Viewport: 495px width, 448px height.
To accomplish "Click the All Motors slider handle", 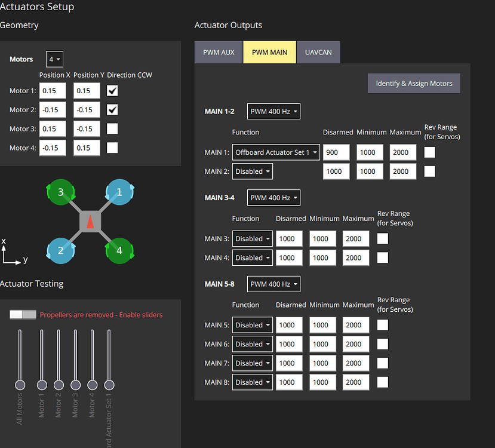I will 20,386.
